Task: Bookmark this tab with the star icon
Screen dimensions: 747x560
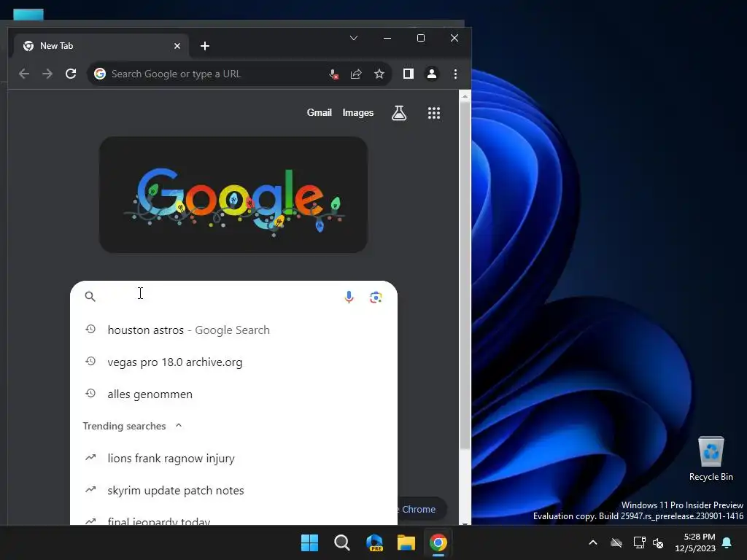Action: (x=379, y=74)
